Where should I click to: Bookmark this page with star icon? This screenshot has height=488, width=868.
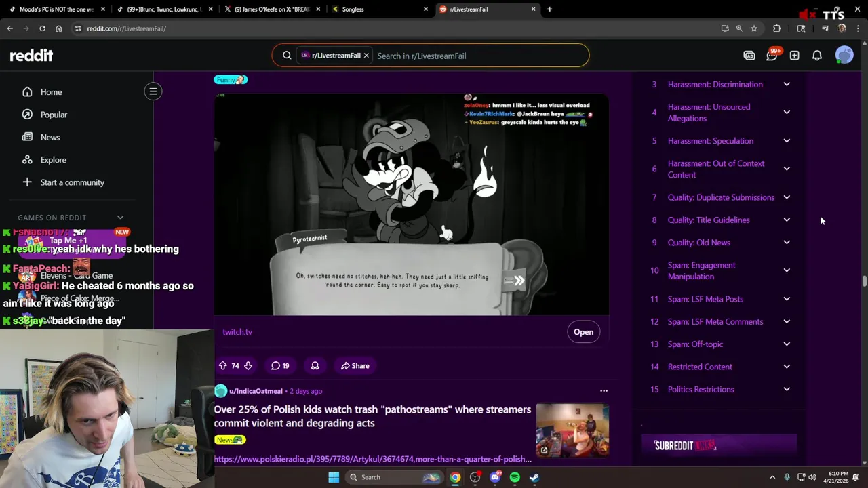(753, 28)
